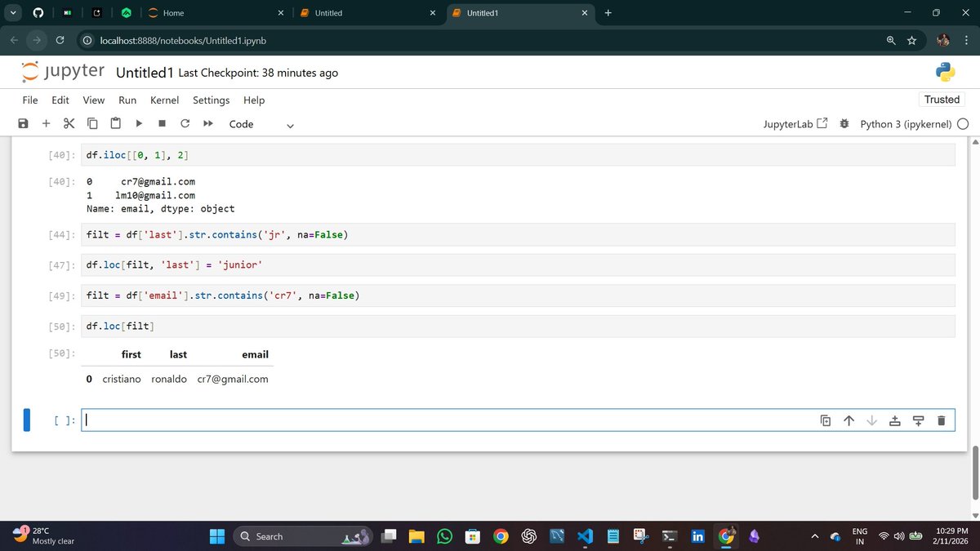This screenshot has height=551, width=980.
Task: Save the notebook with the floppy disk icon
Action: 23,123
